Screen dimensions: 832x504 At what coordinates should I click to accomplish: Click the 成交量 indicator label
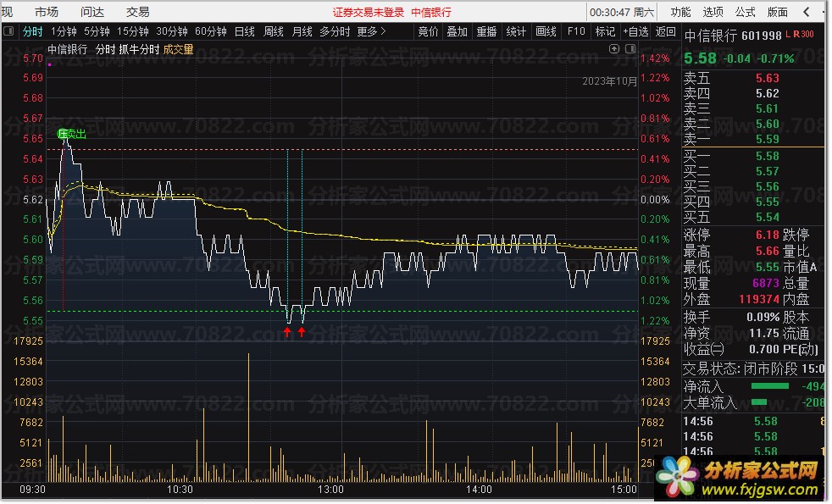178,49
